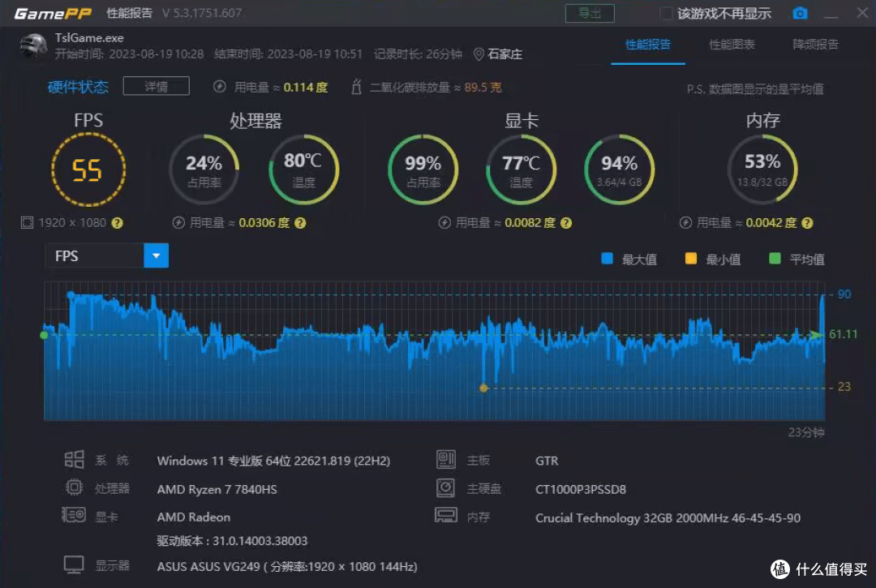Click the GPU memory 94% gauge
Screen dimensions: 876x588
click(x=619, y=170)
